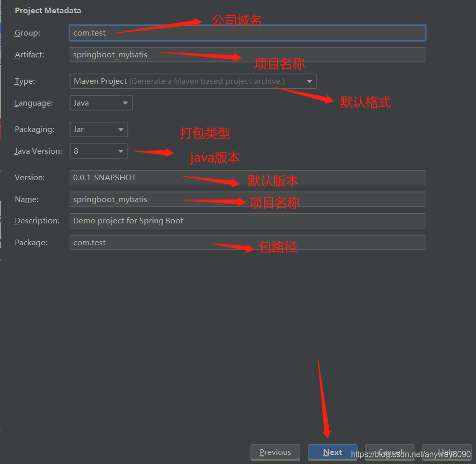Click the Cancel button
Image resolution: width=476 pixels, height=464 pixels.
(x=389, y=452)
